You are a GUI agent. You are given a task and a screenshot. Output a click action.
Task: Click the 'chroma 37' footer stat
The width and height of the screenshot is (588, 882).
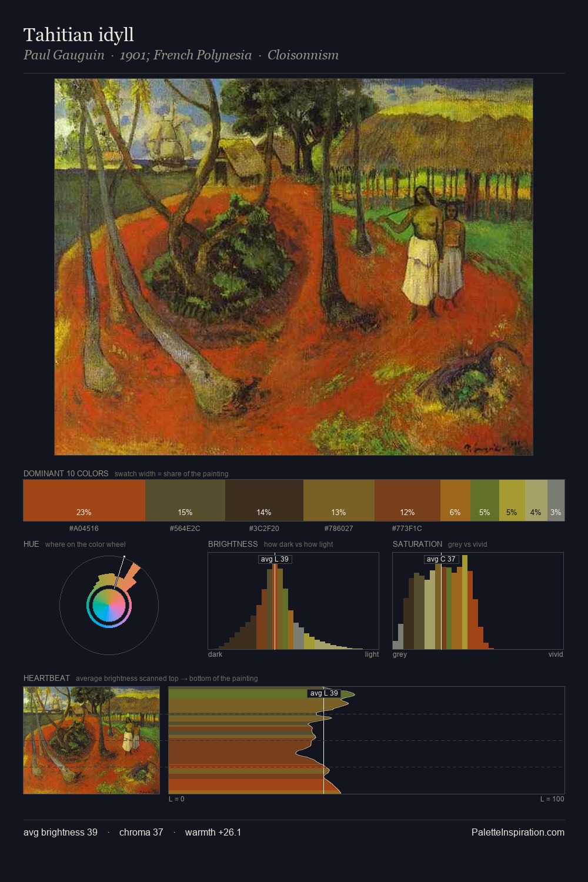click(141, 833)
